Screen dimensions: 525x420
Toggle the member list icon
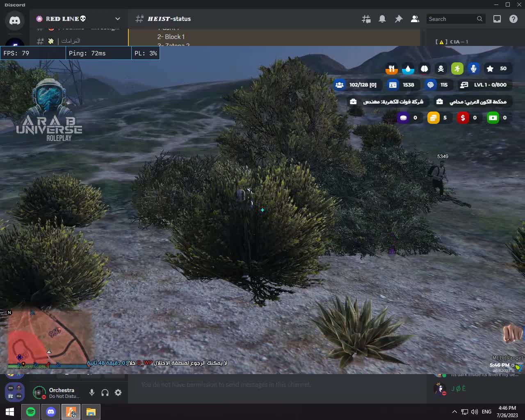415,19
